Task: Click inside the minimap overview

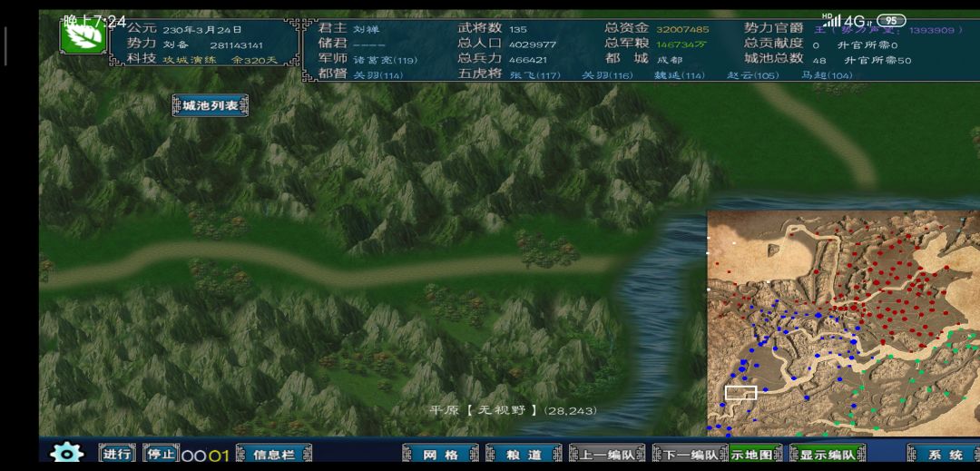Action: pyautogui.click(x=844, y=323)
